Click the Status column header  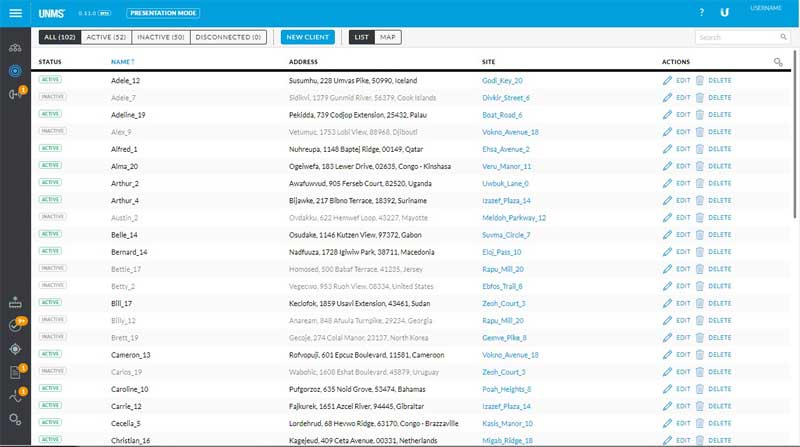[x=50, y=62]
